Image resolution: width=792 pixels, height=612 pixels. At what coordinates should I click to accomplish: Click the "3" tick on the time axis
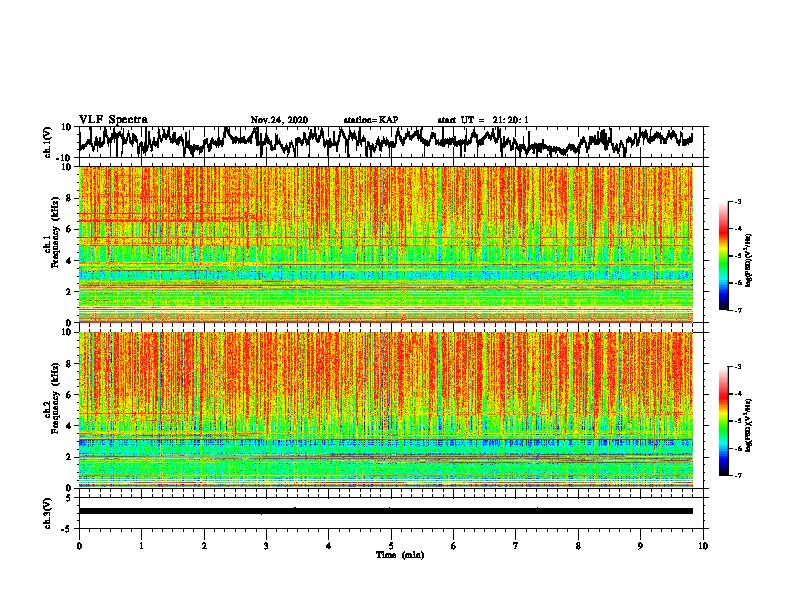pyautogui.click(x=266, y=546)
